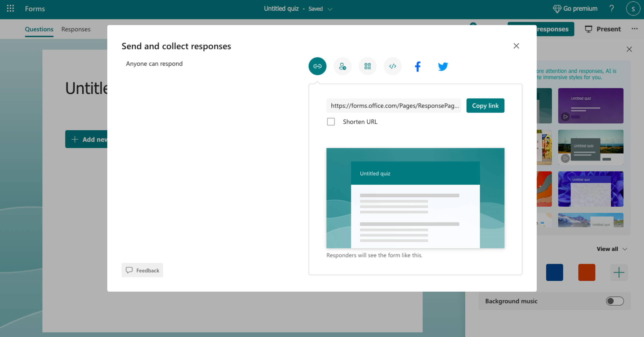Click the QR code sharing icon
Screen dimensions: 644x337
[x=368, y=66]
